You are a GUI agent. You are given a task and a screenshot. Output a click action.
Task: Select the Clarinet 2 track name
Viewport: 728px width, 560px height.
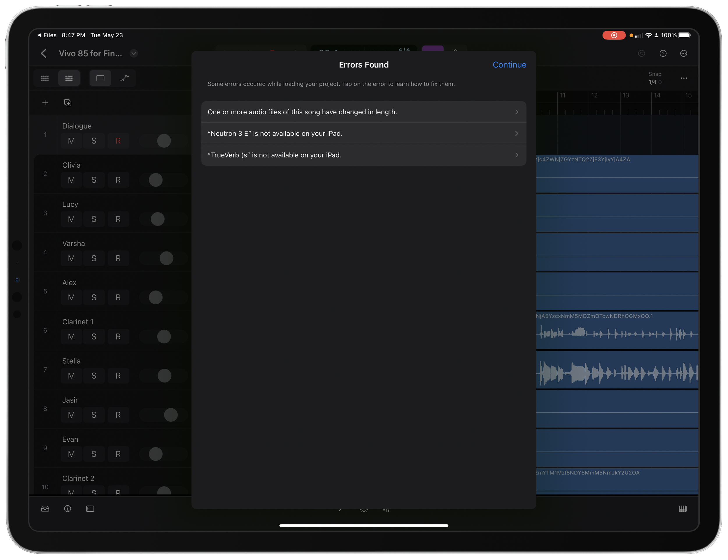[x=78, y=479]
